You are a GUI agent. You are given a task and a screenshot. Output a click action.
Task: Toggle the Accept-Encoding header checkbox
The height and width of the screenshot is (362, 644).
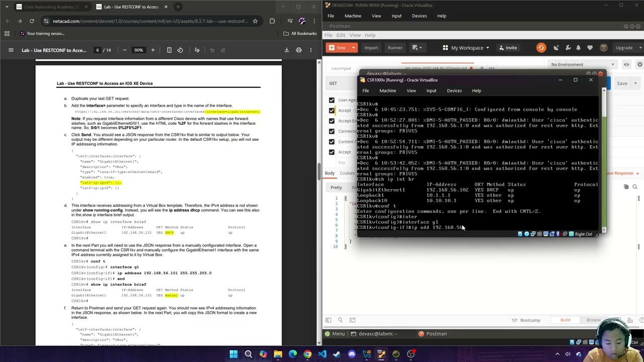click(x=332, y=121)
